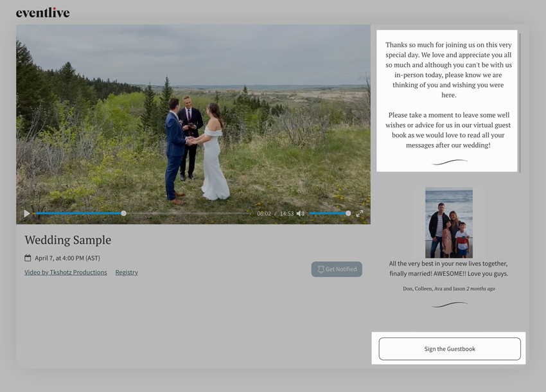Click the calendar icon next to the event date
The image size is (546, 392).
click(29, 257)
